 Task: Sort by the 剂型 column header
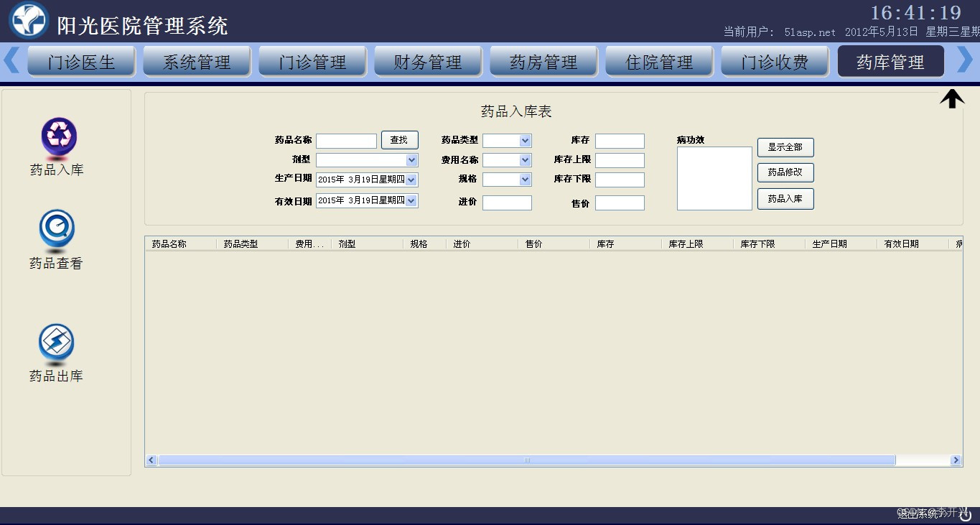click(x=367, y=244)
